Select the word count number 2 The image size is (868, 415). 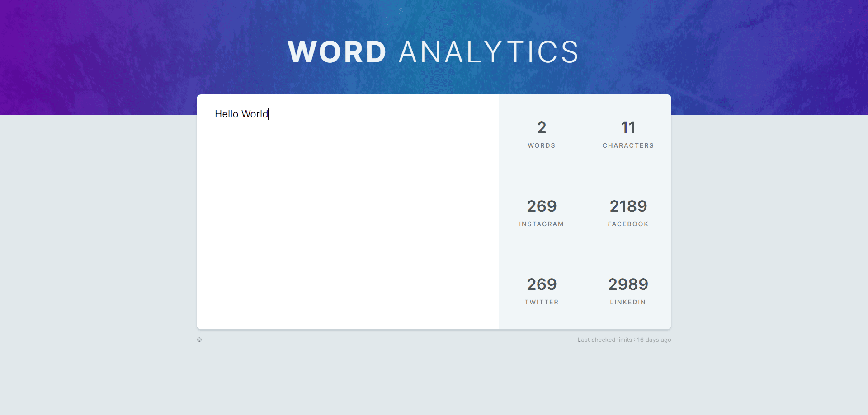click(542, 128)
